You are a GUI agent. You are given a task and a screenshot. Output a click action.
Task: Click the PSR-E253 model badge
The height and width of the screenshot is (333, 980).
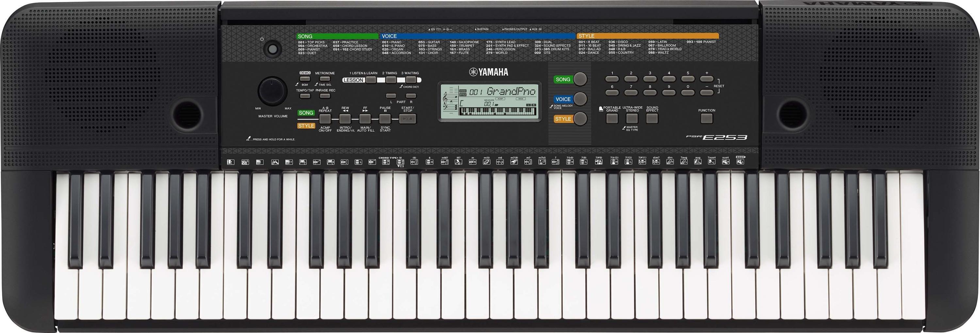(717, 137)
